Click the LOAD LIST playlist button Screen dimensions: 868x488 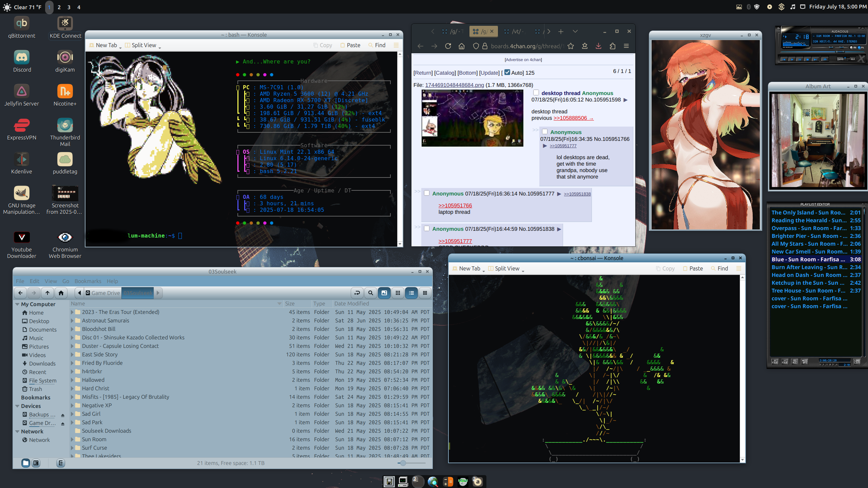click(x=857, y=361)
